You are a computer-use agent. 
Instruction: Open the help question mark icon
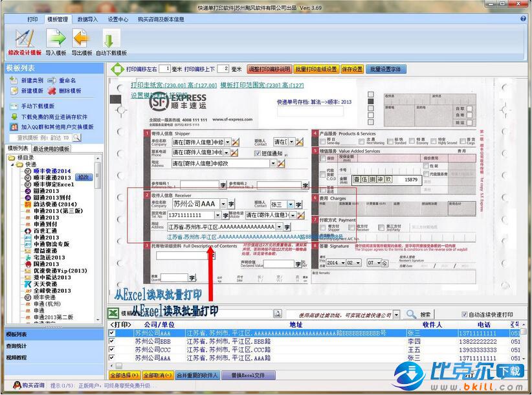click(523, 19)
